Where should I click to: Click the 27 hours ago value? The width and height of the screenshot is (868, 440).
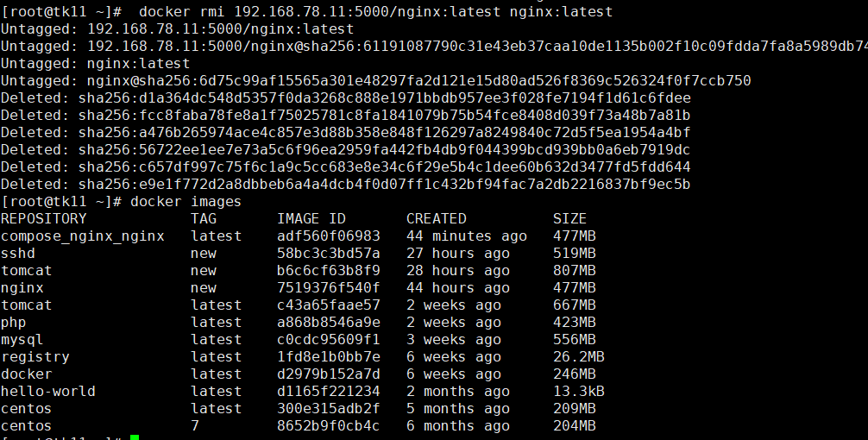pos(458,254)
